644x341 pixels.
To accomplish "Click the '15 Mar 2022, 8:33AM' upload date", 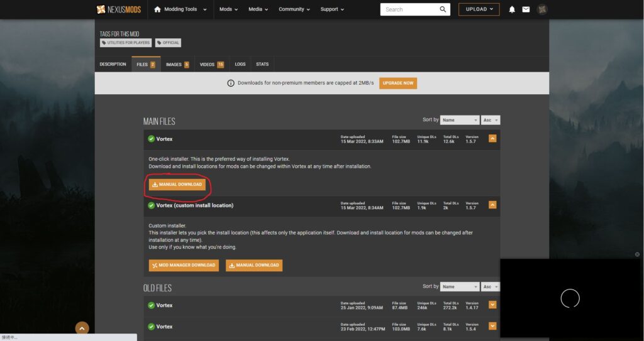I will point(362,141).
